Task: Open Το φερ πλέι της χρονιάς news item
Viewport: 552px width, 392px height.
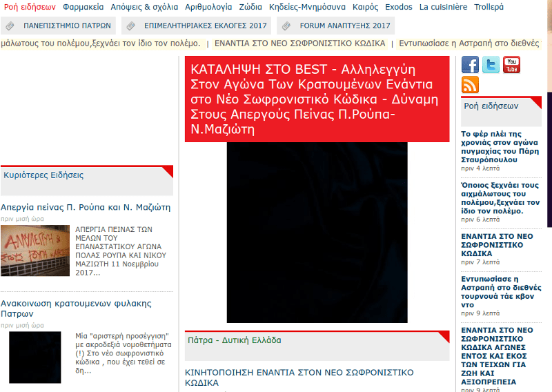Action: tap(500, 147)
